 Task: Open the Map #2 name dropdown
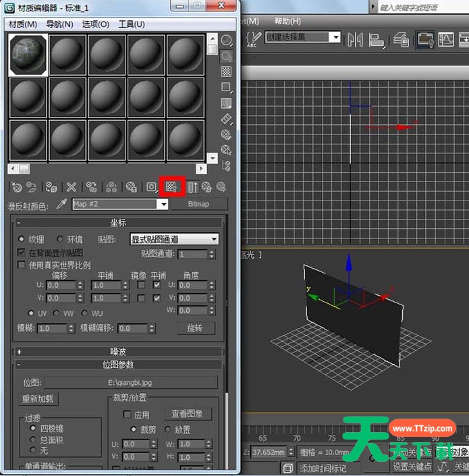click(x=164, y=204)
